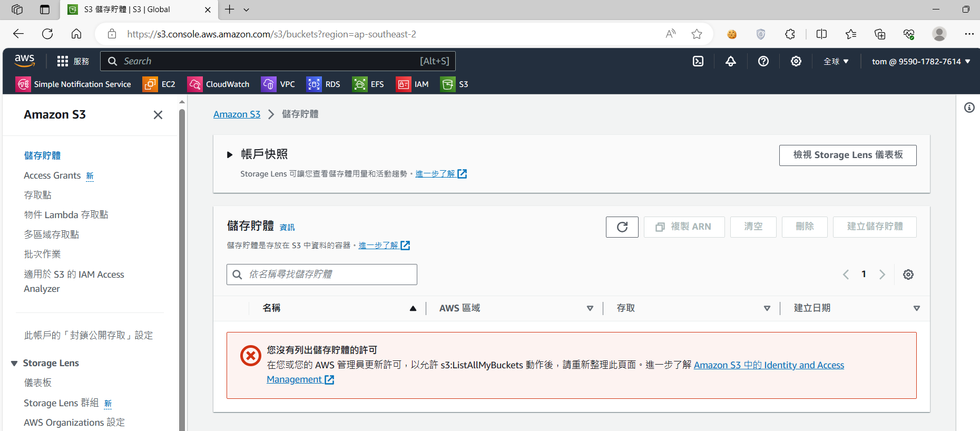Open 封鎖公開存取 account settings
The image size is (980, 431).
(89, 336)
